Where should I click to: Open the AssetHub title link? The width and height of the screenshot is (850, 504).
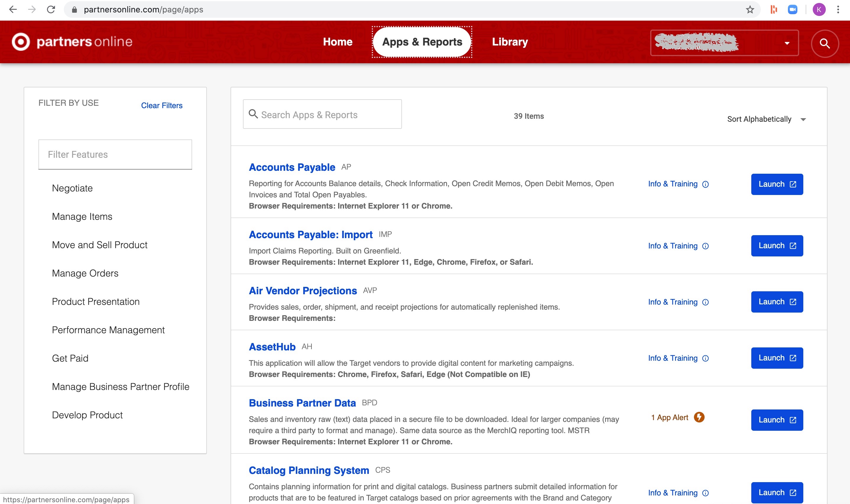point(272,347)
